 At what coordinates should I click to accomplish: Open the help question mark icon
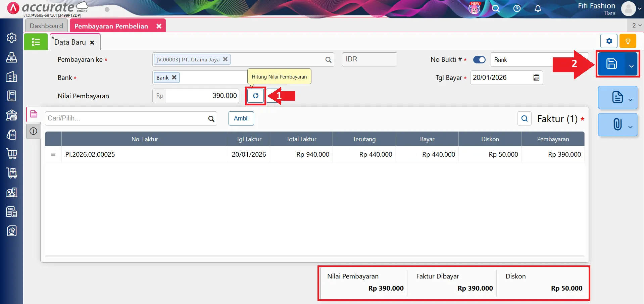tap(517, 9)
